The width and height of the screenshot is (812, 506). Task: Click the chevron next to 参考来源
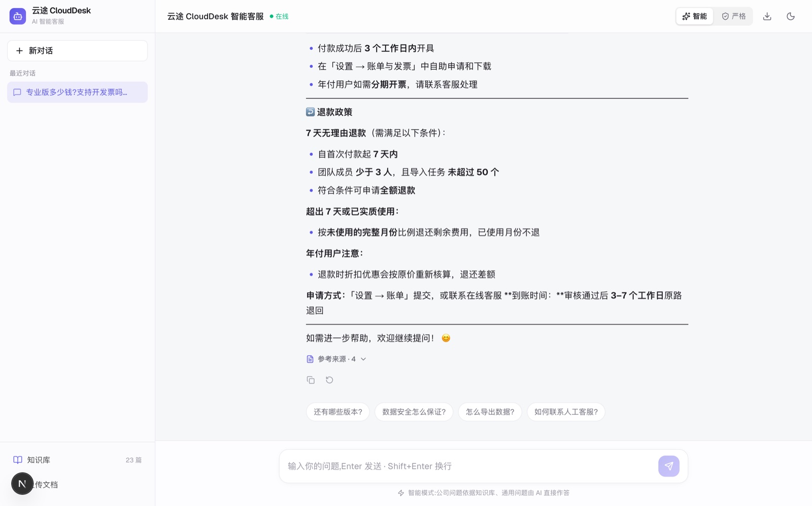point(363,359)
